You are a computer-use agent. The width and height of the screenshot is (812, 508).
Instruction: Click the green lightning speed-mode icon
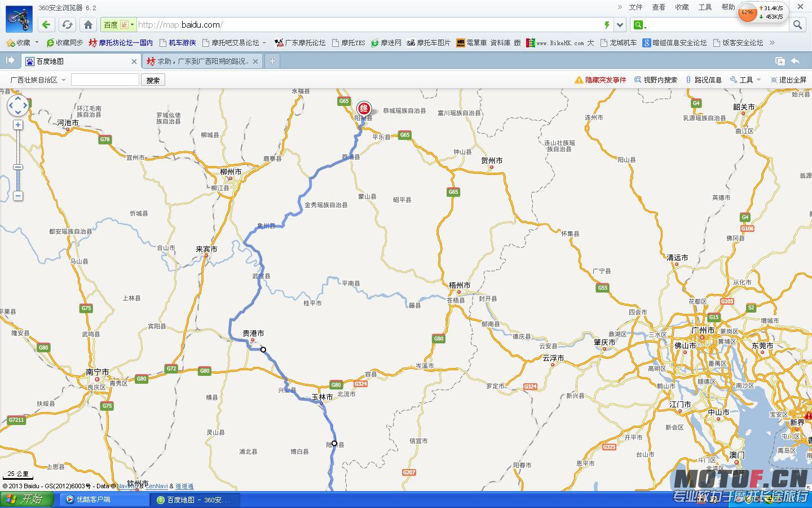point(607,25)
